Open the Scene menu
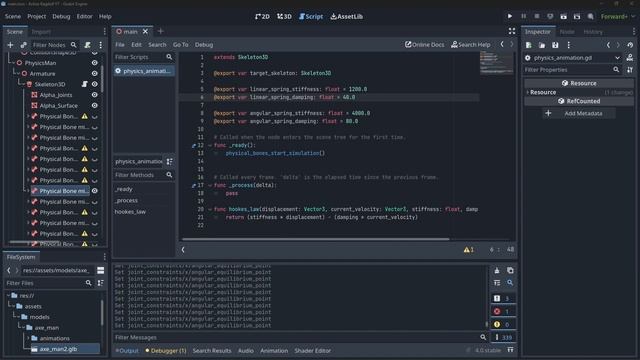 point(13,16)
